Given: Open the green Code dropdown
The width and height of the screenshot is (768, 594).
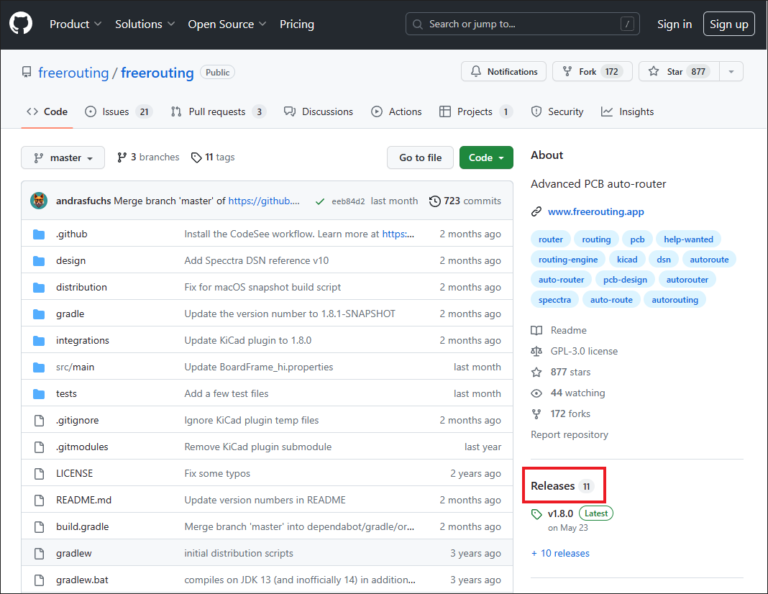Looking at the screenshot, I should (x=486, y=158).
